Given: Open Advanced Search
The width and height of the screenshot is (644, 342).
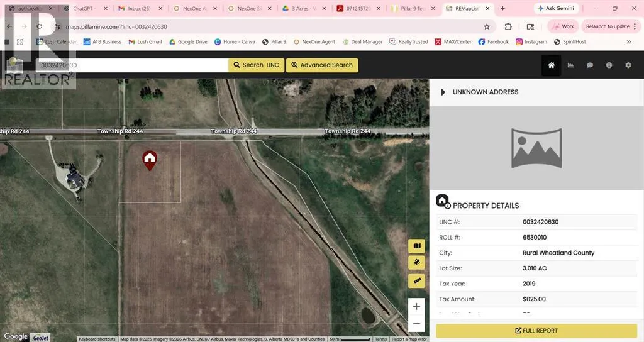Looking at the screenshot, I should click(x=322, y=65).
